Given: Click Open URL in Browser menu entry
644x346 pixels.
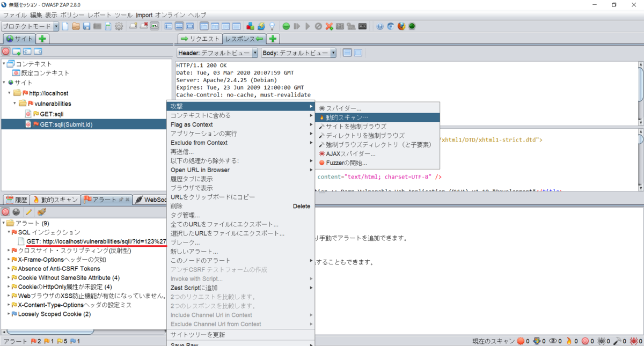Looking at the screenshot, I should tap(240, 170).
